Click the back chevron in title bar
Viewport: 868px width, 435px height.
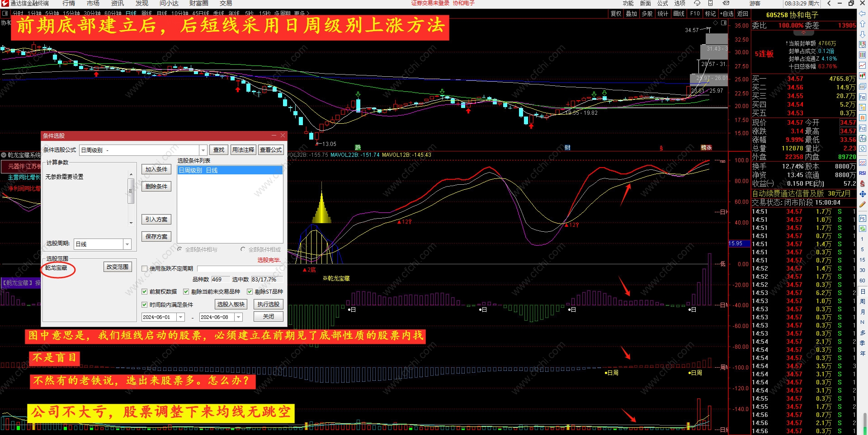click(829, 3)
